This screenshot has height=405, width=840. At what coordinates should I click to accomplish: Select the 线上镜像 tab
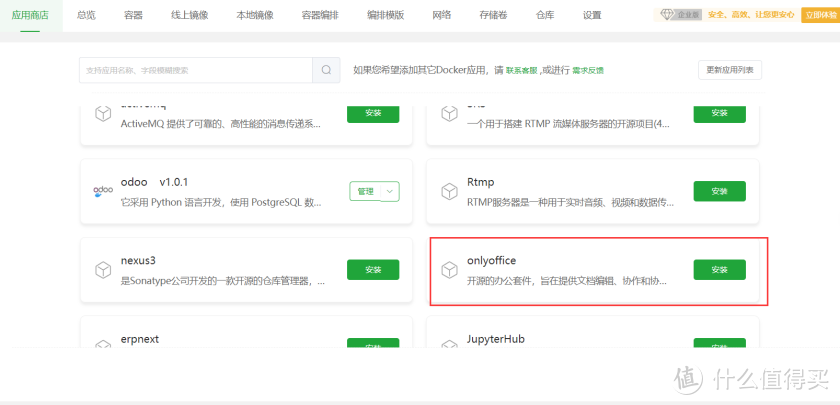coord(189,15)
